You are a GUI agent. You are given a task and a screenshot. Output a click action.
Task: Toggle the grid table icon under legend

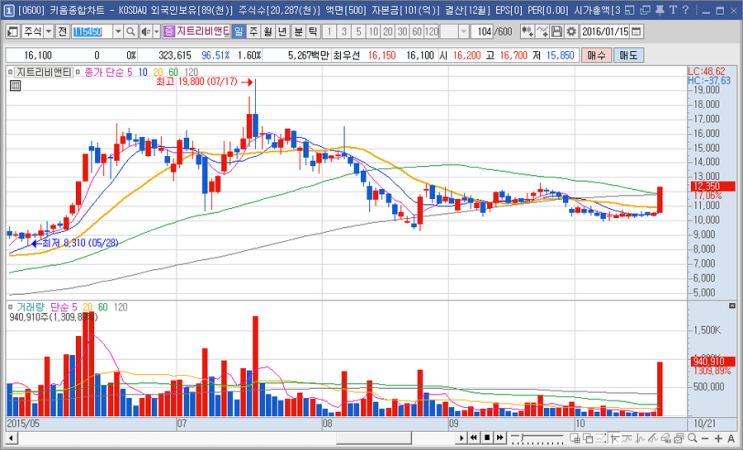point(15,86)
